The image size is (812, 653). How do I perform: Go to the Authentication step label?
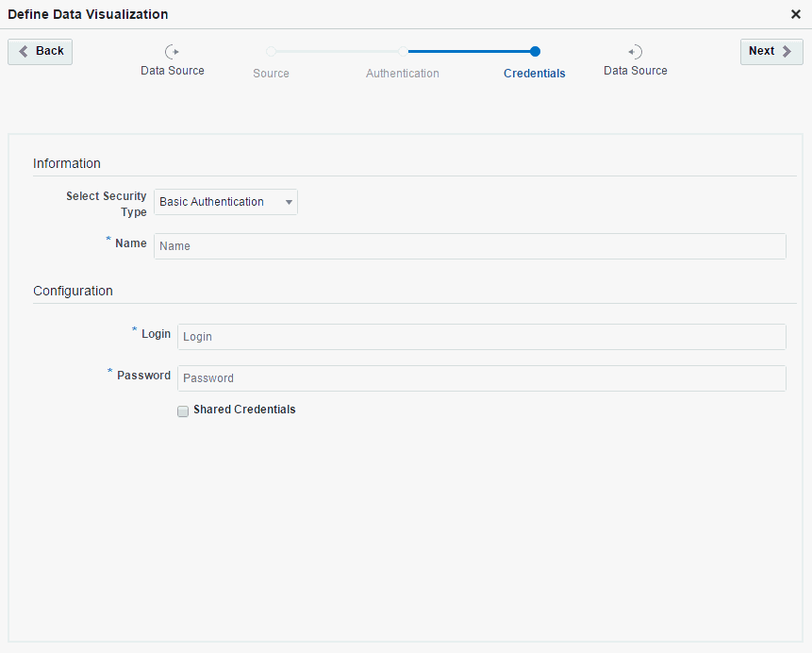403,74
